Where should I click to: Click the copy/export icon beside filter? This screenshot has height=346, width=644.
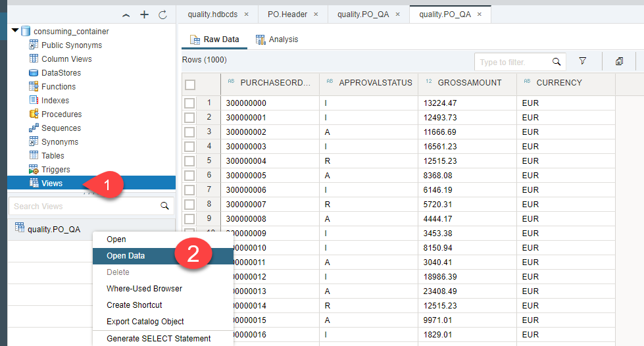pyautogui.click(x=620, y=61)
